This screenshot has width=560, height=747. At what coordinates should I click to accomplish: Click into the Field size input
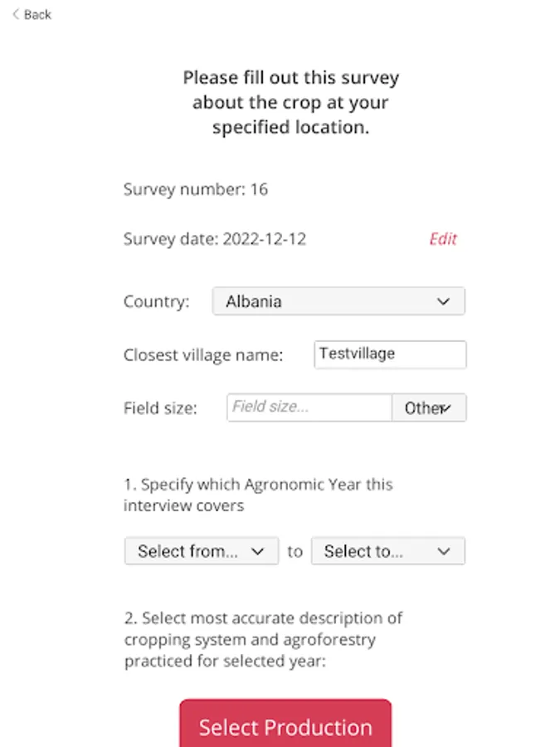click(309, 407)
